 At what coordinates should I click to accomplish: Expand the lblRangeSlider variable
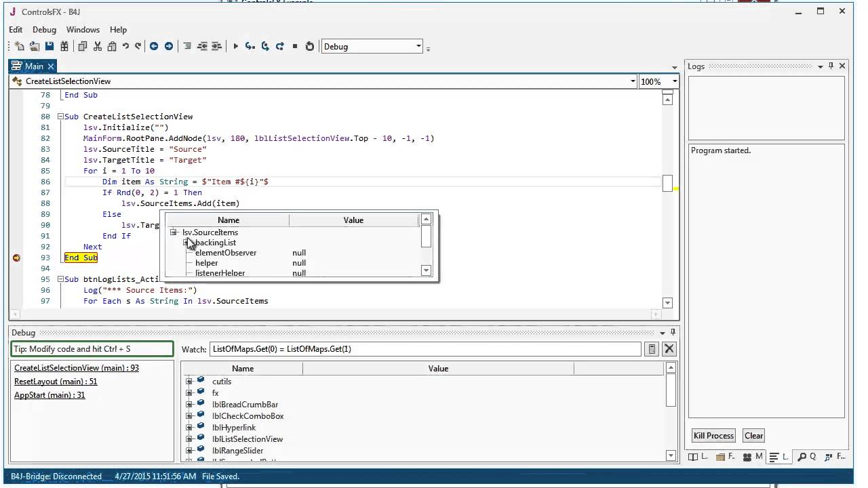[x=189, y=450]
